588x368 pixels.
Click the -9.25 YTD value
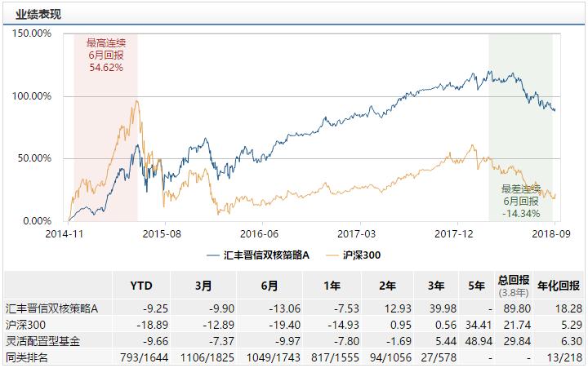coord(155,308)
